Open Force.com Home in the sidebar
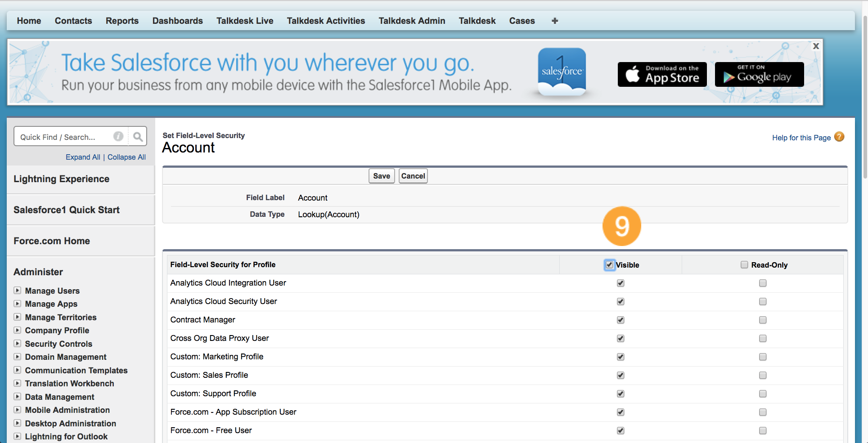The image size is (868, 443). pos(52,241)
